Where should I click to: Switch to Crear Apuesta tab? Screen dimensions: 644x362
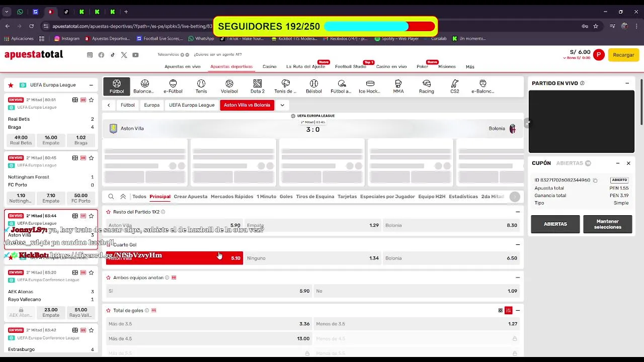(191, 197)
